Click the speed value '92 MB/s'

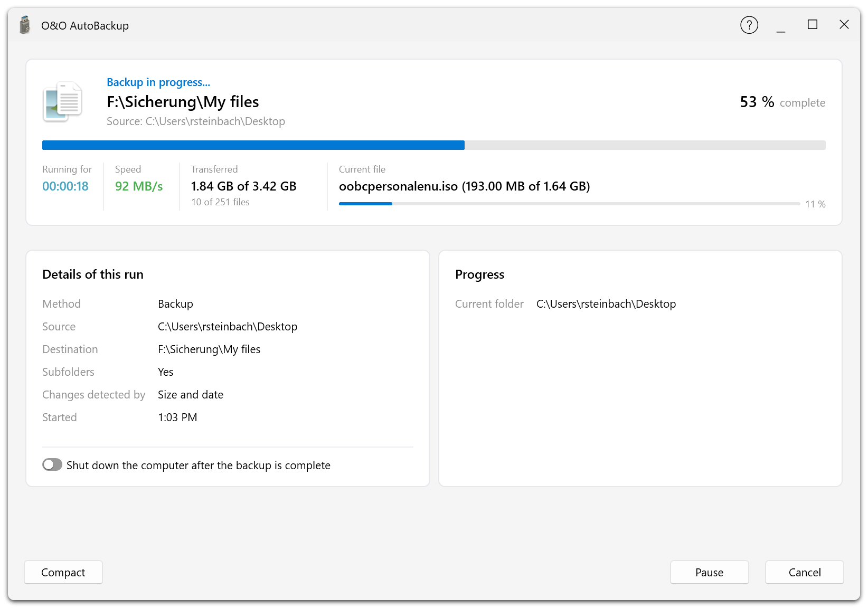[x=139, y=186]
